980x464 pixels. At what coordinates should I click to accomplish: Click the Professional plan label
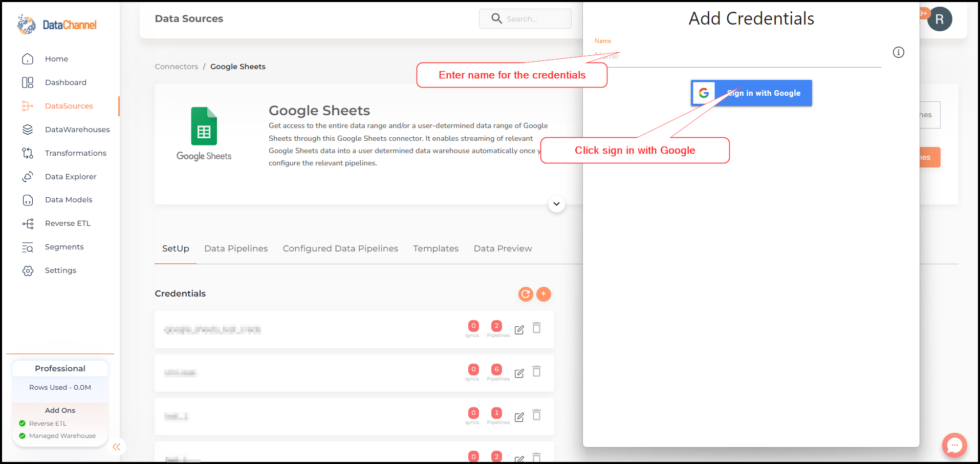pos(60,369)
